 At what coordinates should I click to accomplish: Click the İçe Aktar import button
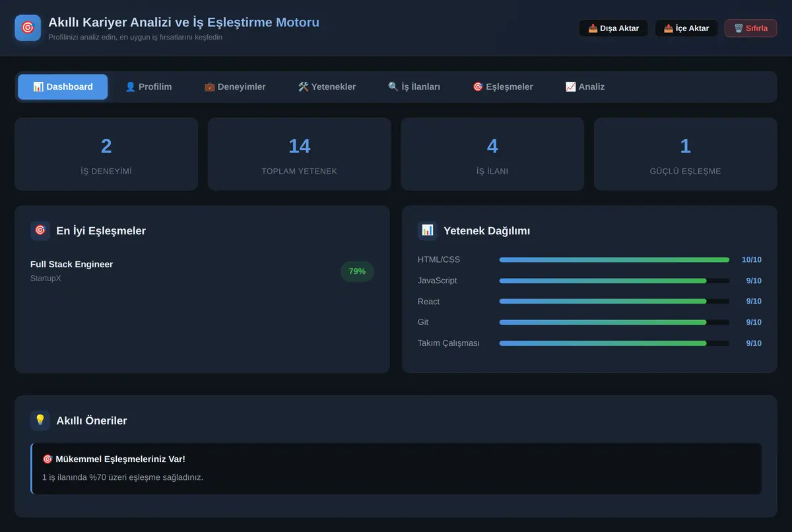click(x=686, y=28)
